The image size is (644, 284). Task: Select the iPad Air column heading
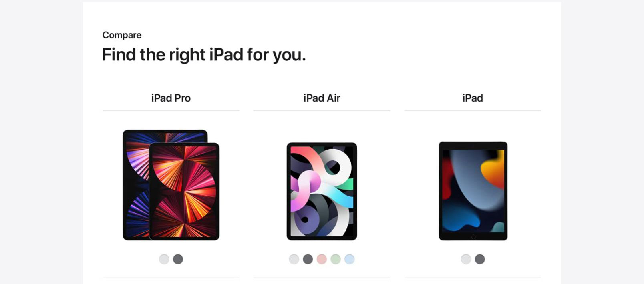click(322, 98)
